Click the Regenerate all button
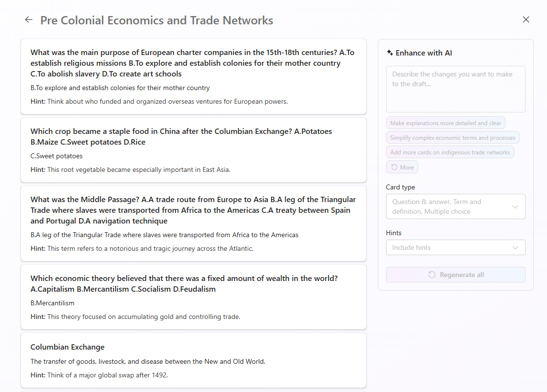Screen dimensions: 547x392 pyautogui.click(x=455, y=275)
